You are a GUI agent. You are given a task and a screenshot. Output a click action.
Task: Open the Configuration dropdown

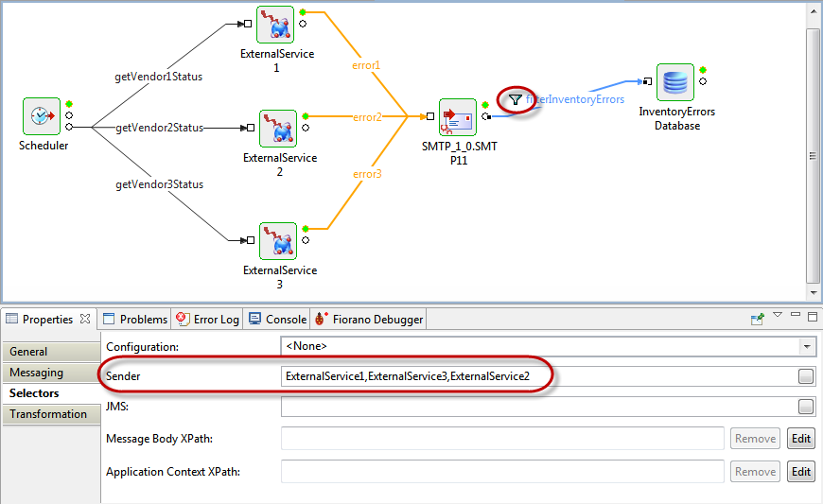click(806, 347)
